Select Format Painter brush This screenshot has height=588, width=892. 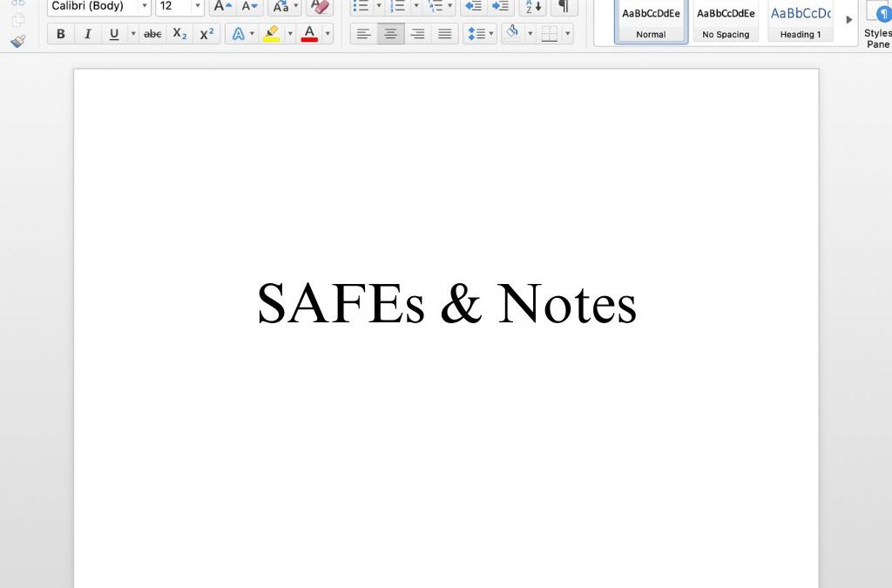pyautogui.click(x=18, y=42)
